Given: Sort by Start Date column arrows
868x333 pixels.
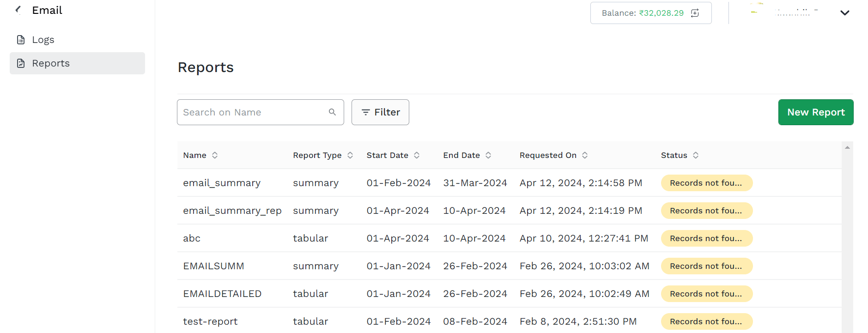Looking at the screenshot, I should pyautogui.click(x=417, y=155).
